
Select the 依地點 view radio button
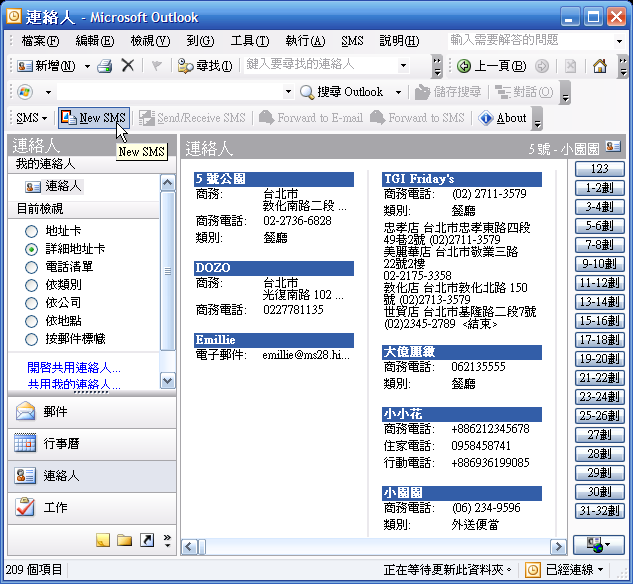[31, 321]
